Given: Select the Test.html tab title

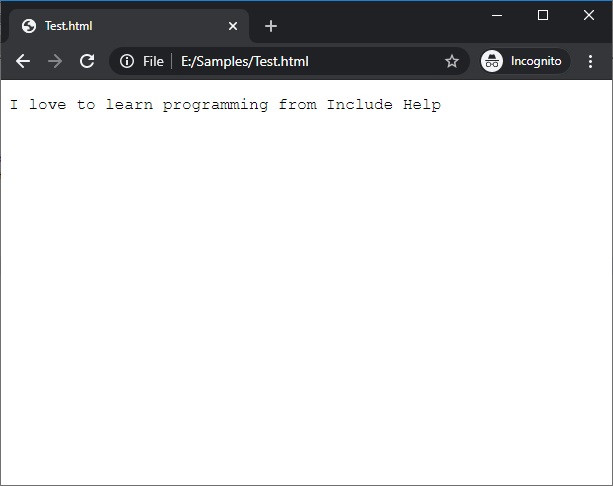Looking at the screenshot, I should [69, 26].
